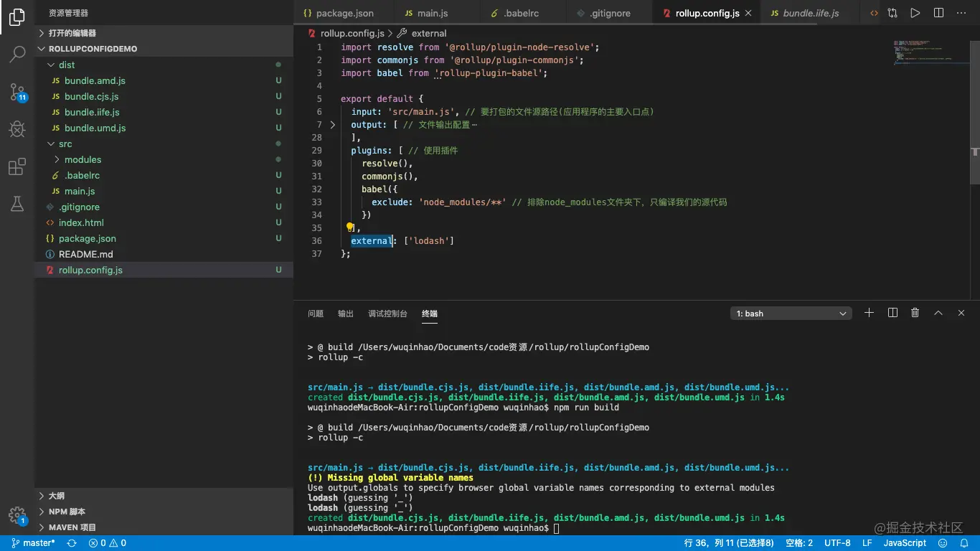This screenshot has height=551, width=980.
Task: Open package.json in the file tree
Action: pyautogui.click(x=164, y=238)
